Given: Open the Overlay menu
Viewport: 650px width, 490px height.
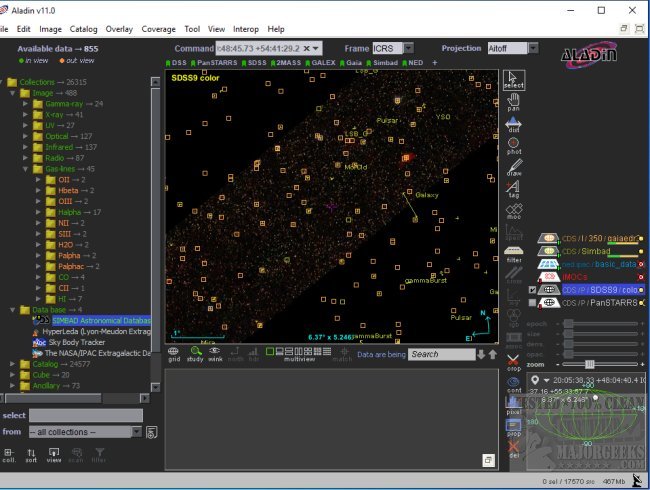Looking at the screenshot, I should pyautogui.click(x=119, y=29).
